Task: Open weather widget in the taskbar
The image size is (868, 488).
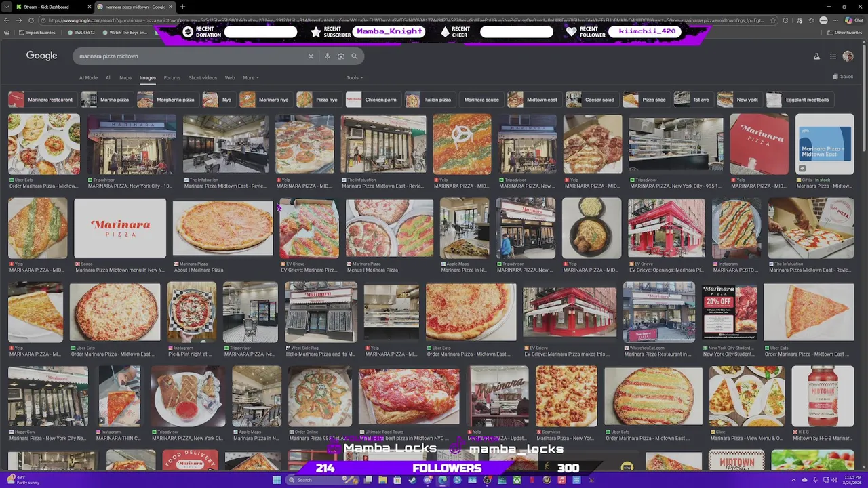Action: tap(22, 480)
